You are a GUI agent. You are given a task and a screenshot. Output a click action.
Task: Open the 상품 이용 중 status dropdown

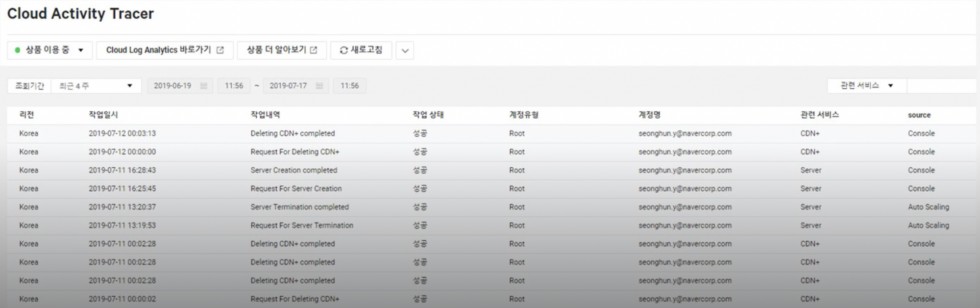point(80,50)
